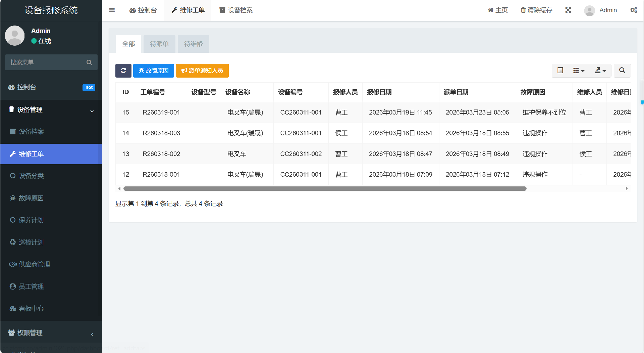The image size is (644, 353).
Task: Click the refresh table icon button
Action: click(123, 71)
